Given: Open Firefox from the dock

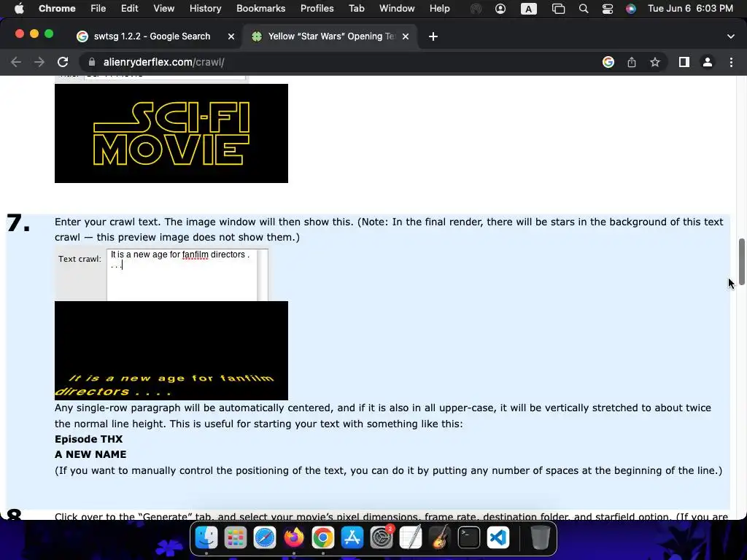Looking at the screenshot, I should 294,538.
